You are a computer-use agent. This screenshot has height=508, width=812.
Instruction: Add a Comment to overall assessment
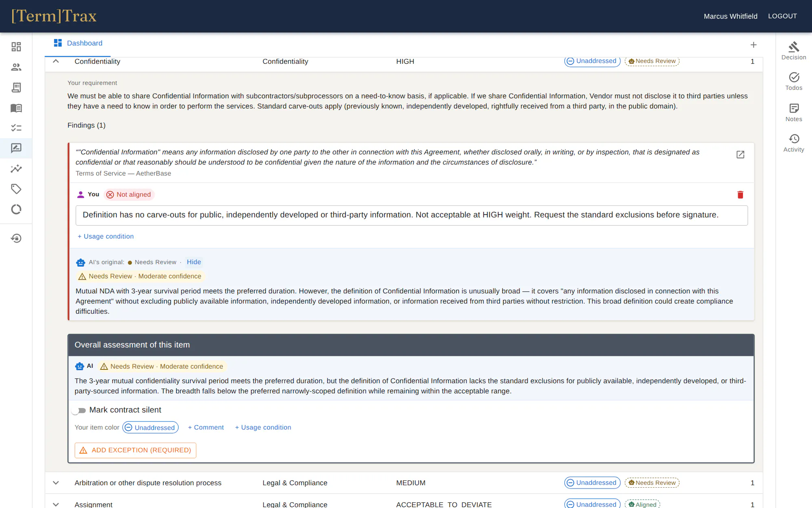206,428
